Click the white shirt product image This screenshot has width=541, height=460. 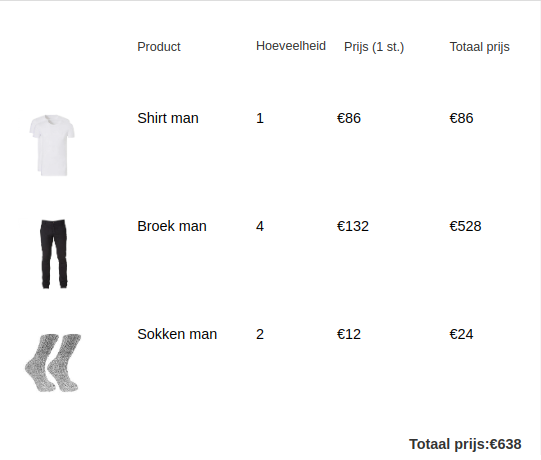tap(52, 145)
